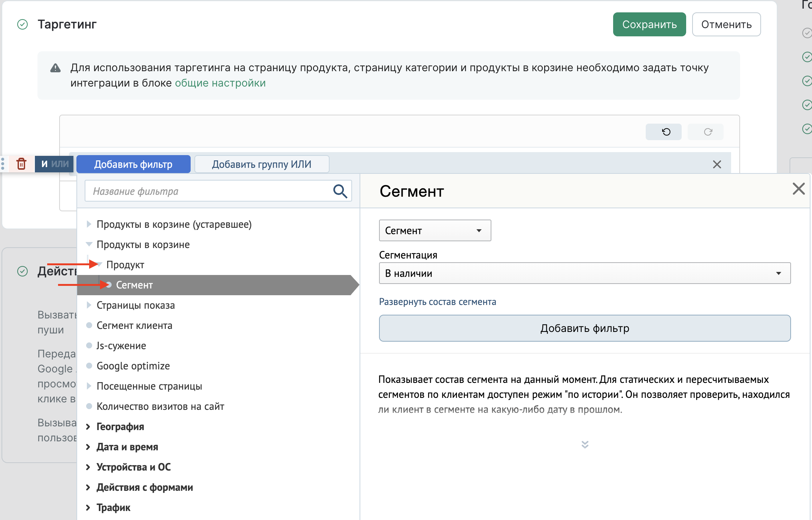Collapse the Продукты в корзине node

tap(89, 244)
